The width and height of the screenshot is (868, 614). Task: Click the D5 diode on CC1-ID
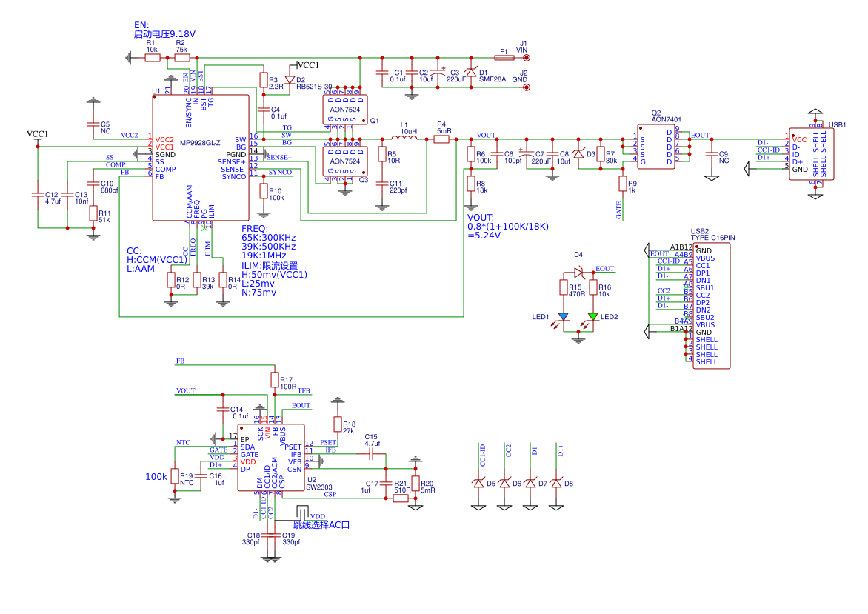point(479,484)
